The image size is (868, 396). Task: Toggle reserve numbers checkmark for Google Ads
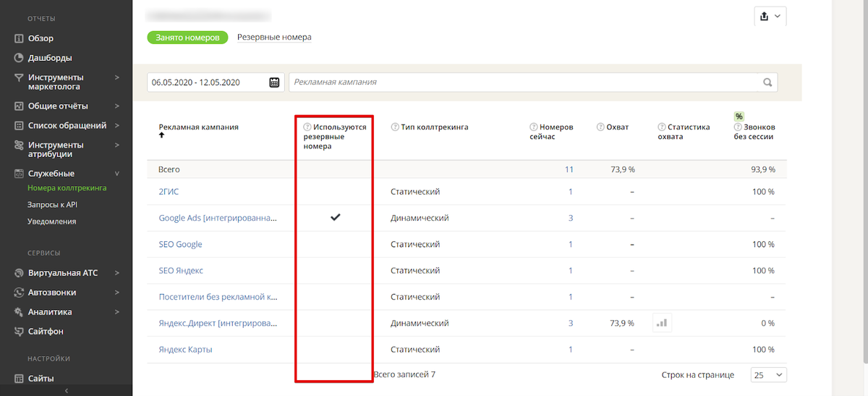pyautogui.click(x=334, y=218)
